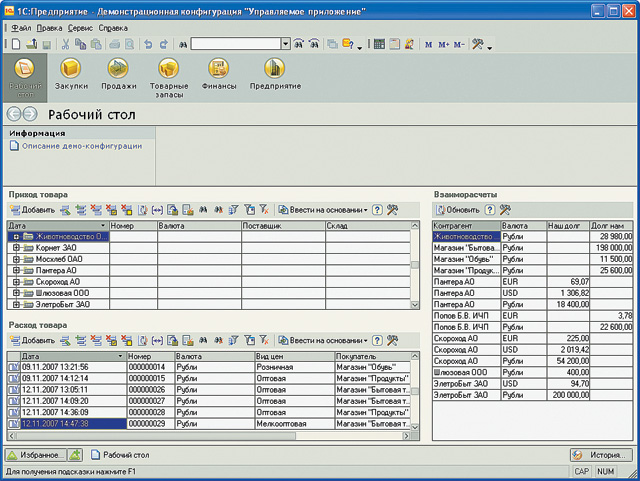Open Ввести на основании dropdown in Приход товара
640x481 pixels.
click(329, 210)
